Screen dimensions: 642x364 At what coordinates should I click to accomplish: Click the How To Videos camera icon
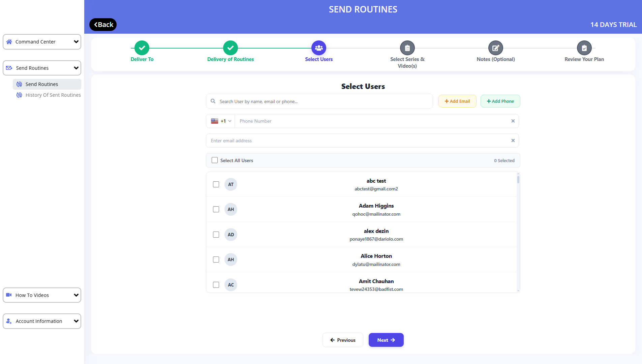pyautogui.click(x=9, y=295)
